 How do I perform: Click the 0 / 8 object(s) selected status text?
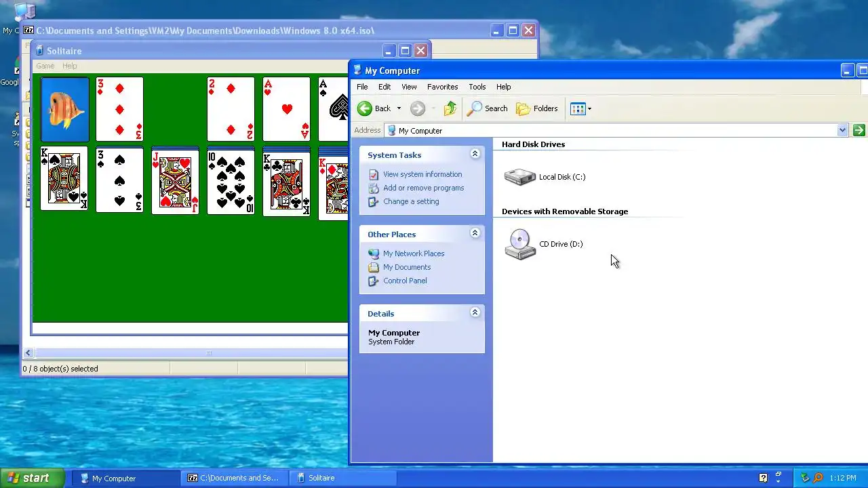click(60, 369)
